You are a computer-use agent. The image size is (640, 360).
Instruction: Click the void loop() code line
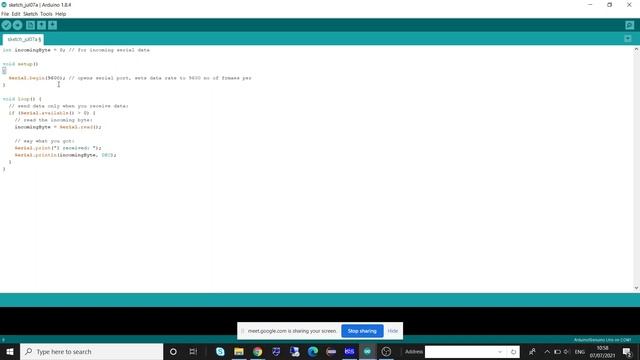[22, 99]
